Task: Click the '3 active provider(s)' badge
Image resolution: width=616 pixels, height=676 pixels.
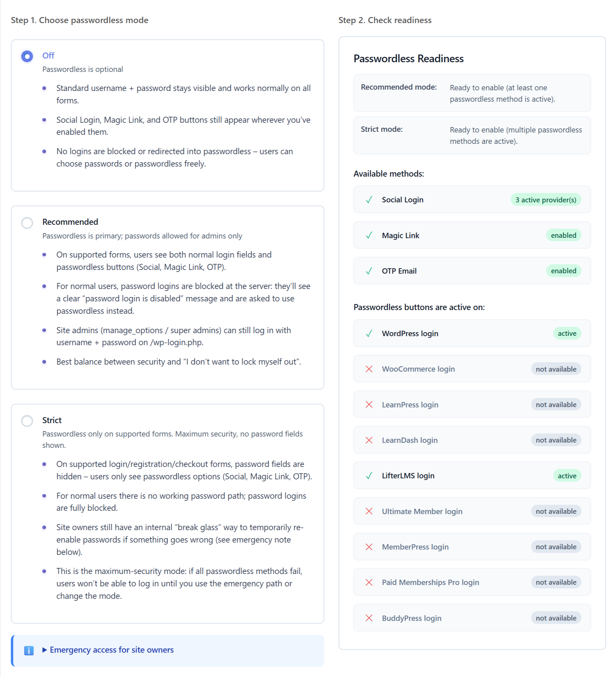Action: tap(546, 200)
